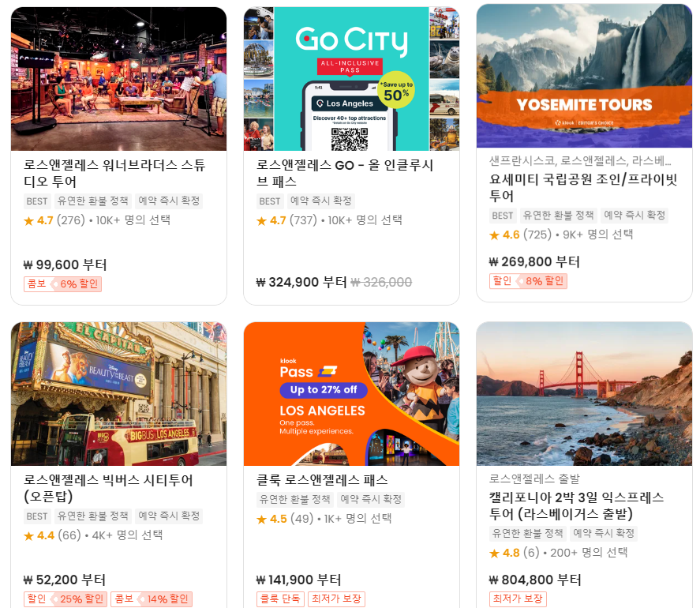Click title 로스앤젤레스 워너브라더스 스튜디오 투어

(114, 174)
